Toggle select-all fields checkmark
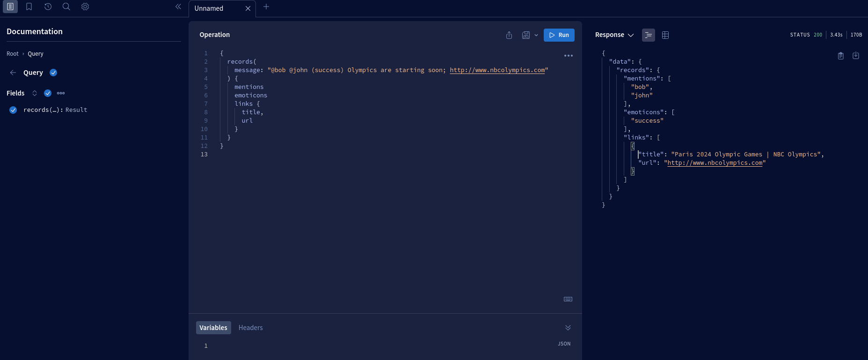Screen dimensions: 868x360 (48, 93)
